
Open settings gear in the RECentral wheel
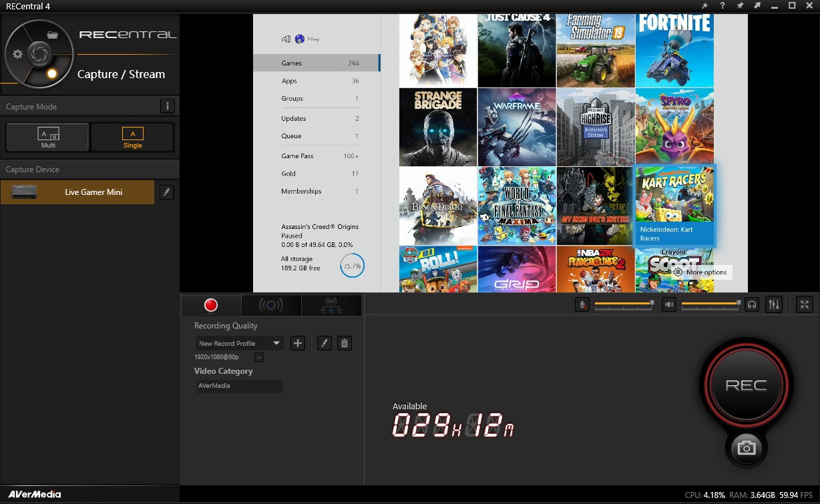18,54
